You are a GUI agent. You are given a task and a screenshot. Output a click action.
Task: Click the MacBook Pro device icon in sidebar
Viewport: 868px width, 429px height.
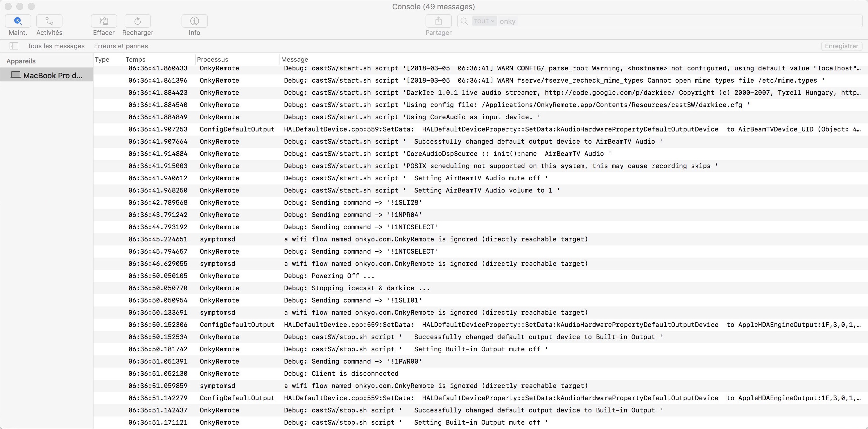pyautogui.click(x=15, y=75)
